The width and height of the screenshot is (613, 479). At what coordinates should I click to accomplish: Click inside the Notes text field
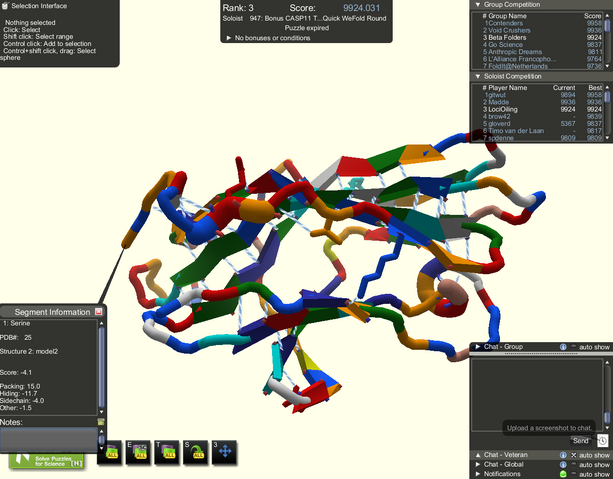48,439
